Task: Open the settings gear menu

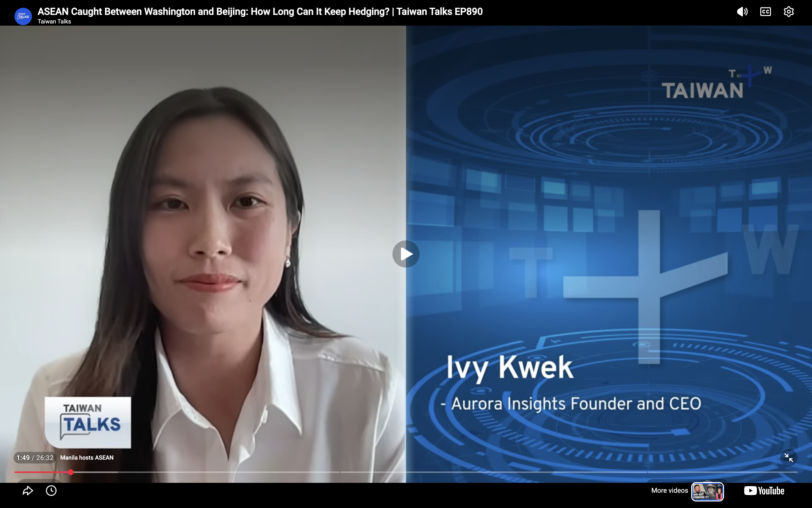Action: 789,12
